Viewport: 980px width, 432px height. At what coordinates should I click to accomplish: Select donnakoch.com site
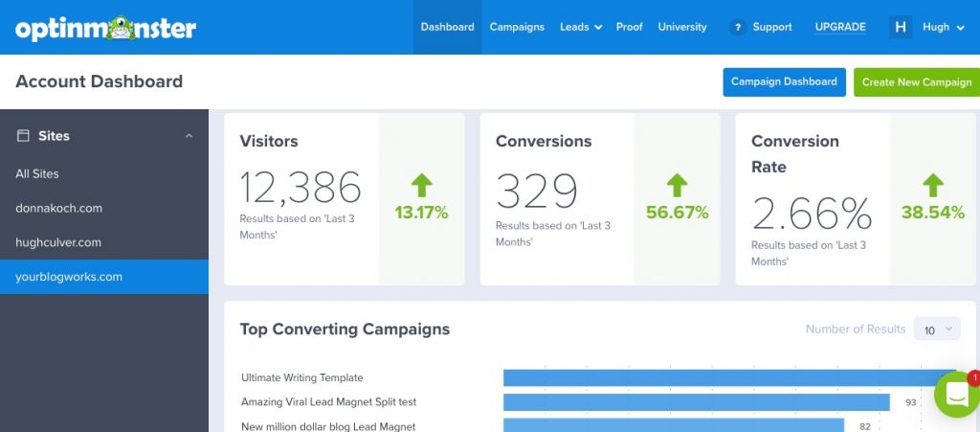[104, 208]
